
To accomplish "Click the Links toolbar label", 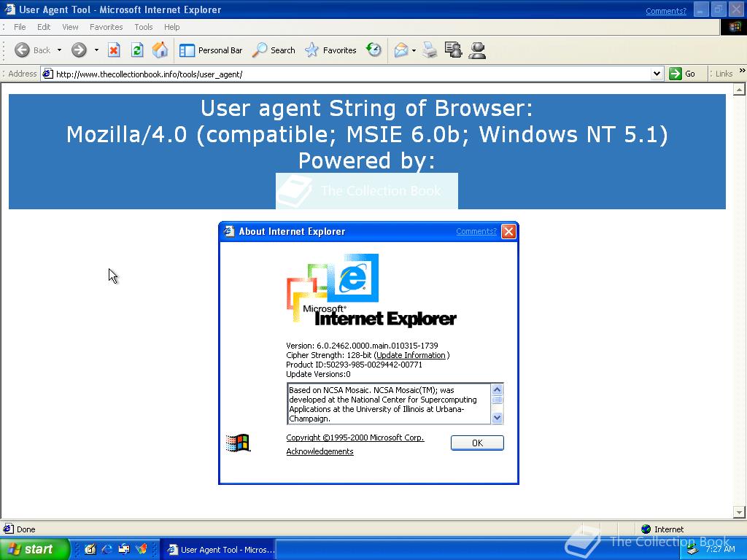I will point(724,74).
